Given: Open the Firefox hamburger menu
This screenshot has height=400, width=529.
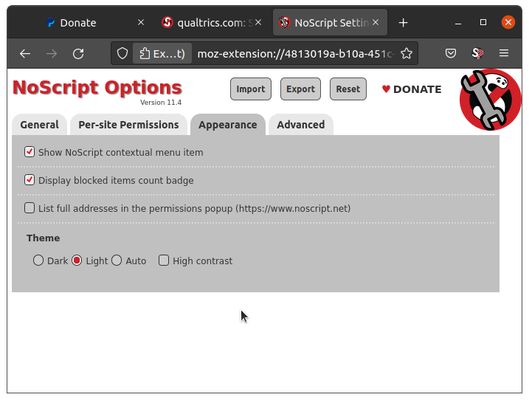Looking at the screenshot, I should point(504,53).
